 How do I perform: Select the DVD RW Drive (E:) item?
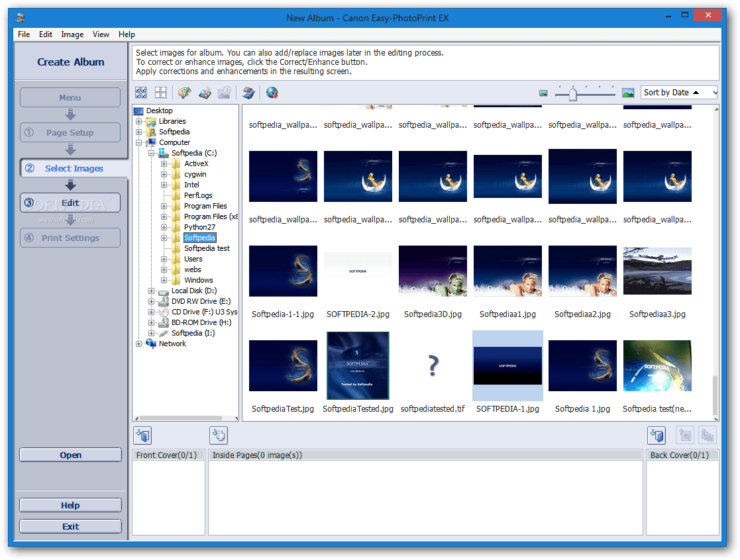201,301
